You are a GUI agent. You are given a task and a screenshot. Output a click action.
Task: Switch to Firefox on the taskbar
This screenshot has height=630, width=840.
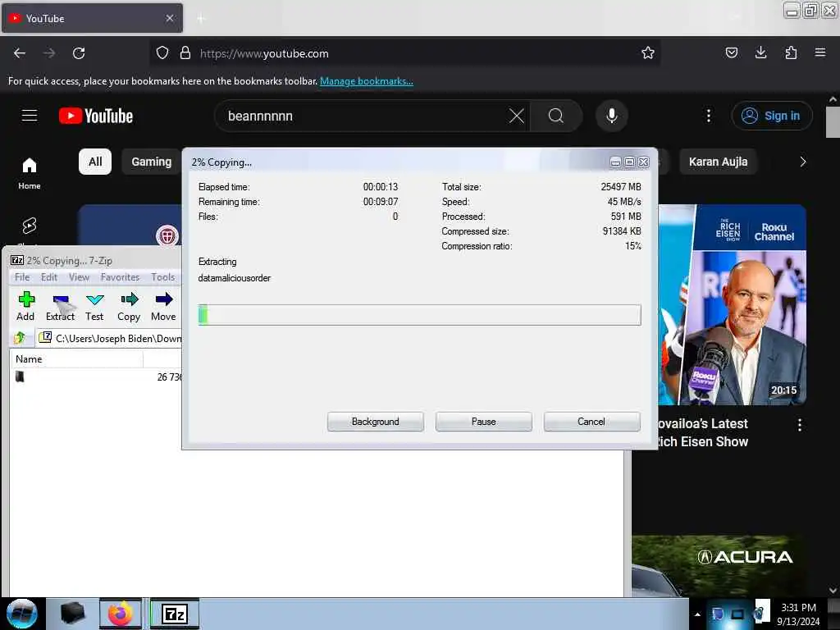point(120,614)
